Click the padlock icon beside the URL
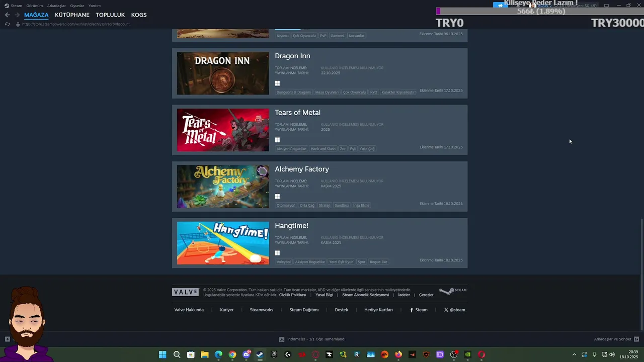Viewport: 644px width, 362px height. (18, 24)
